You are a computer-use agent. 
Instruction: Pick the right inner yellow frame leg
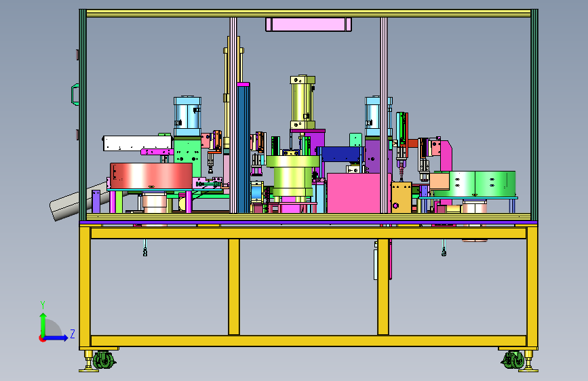383,287
